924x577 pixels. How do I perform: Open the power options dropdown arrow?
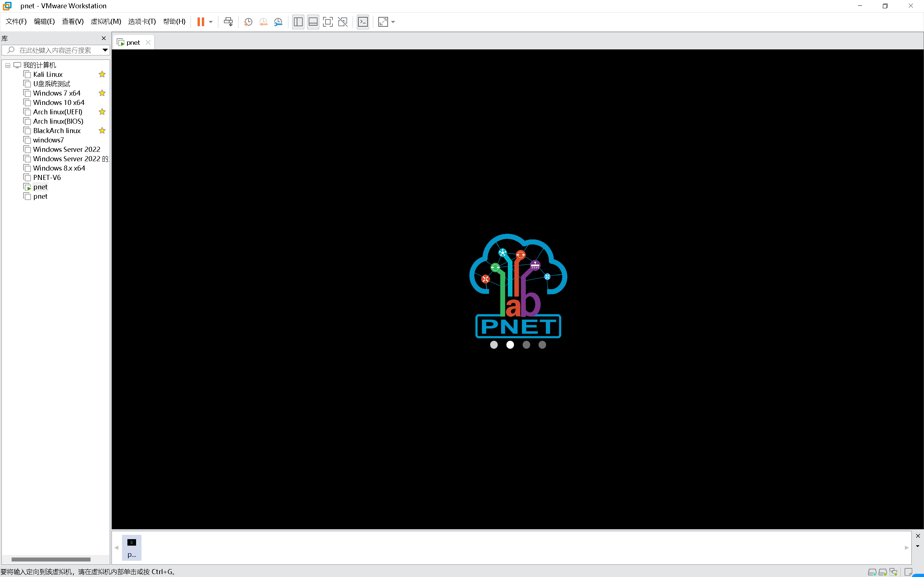point(211,22)
